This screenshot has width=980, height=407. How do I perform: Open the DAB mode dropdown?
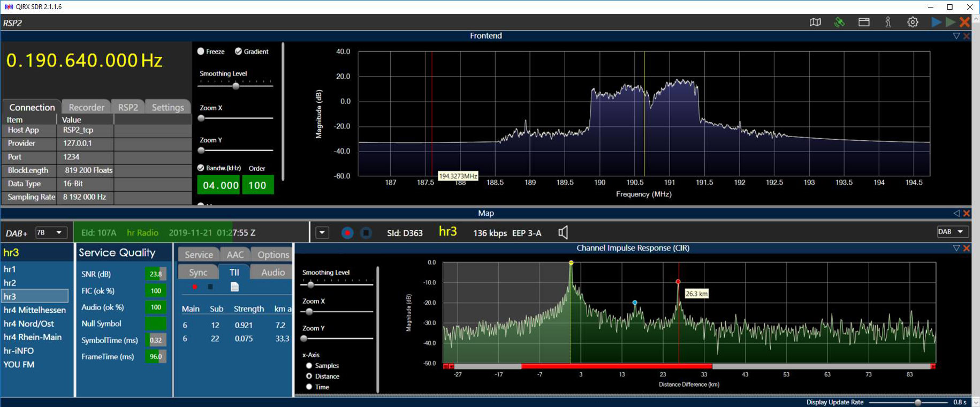click(x=953, y=232)
